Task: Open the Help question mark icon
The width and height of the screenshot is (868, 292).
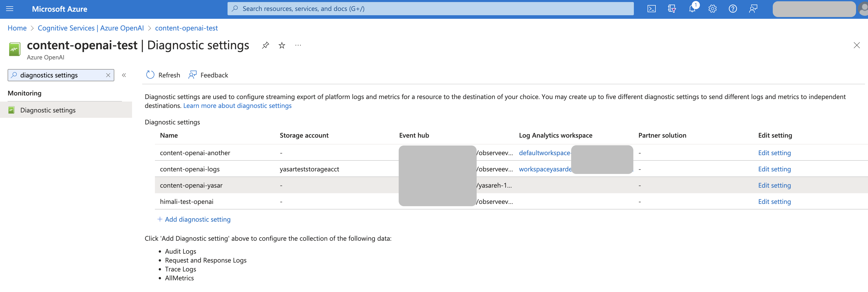Action: pos(733,9)
